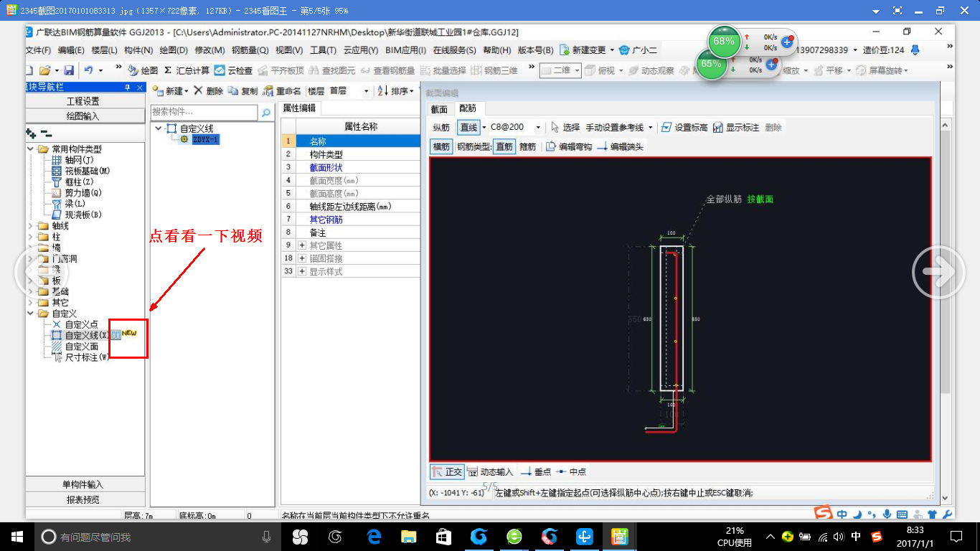The width and height of the screenshot is (980, 551).
Task: Open 设置标高 elevation setting
Action: (684, 127)
